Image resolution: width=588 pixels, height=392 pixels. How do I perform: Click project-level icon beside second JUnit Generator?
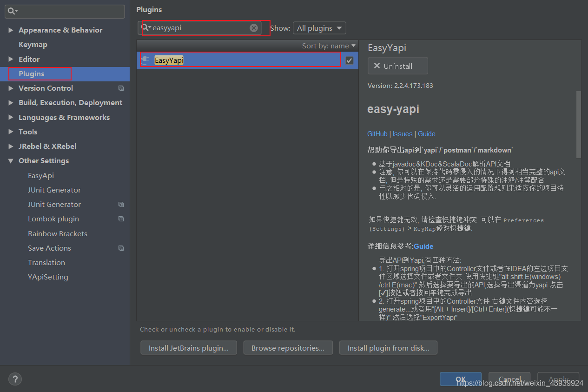(121, 205)
